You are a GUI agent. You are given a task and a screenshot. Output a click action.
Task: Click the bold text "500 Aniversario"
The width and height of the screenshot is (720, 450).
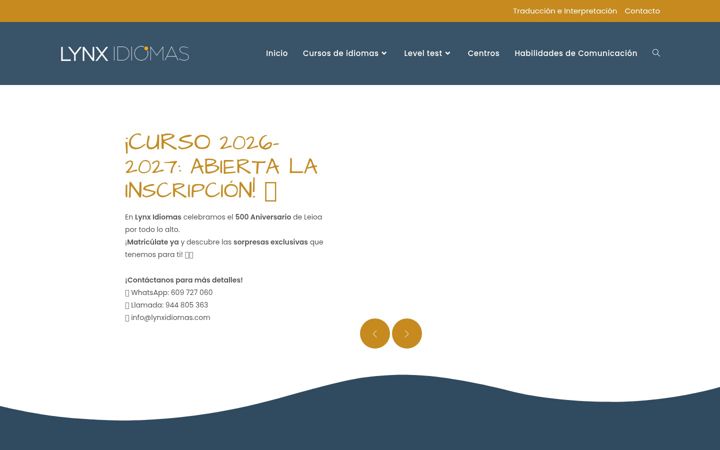click(x=263, y=217)
